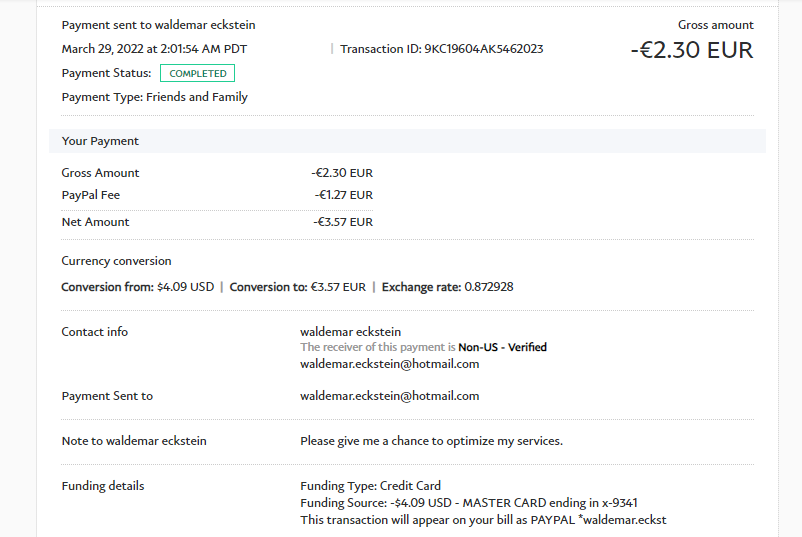This screenshot has height=537, width=802.
Task: Click the PayPal Fee amount -€1.27 EUR
Action: pyautogui.click(x=343, y=195)
